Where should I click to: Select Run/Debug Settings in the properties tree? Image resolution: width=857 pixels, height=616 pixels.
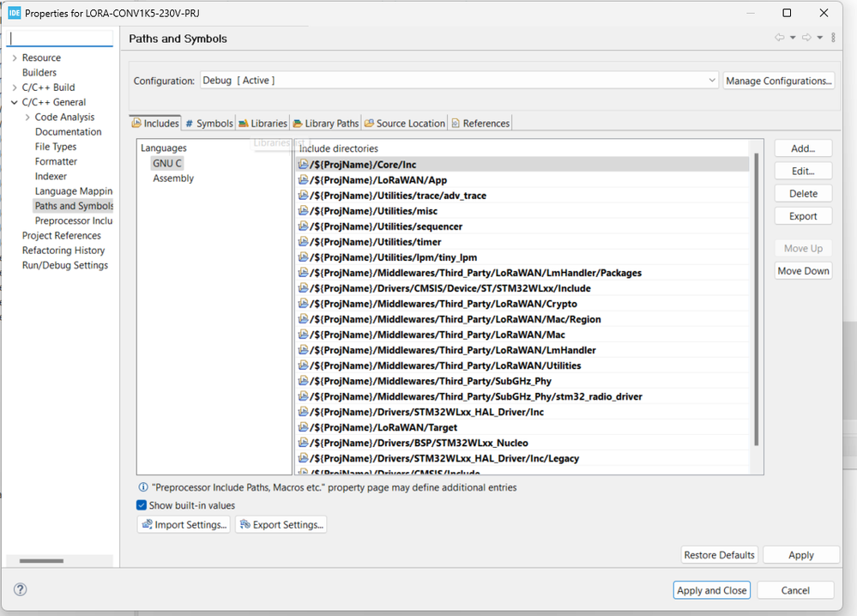pos(65,265)
